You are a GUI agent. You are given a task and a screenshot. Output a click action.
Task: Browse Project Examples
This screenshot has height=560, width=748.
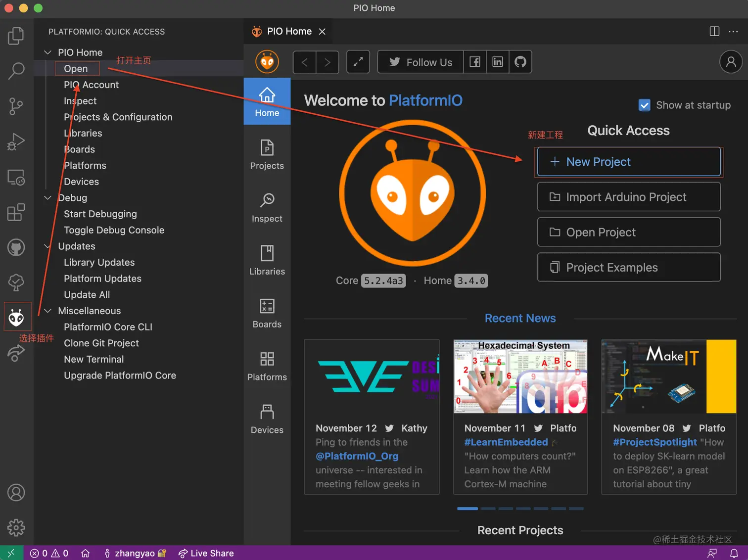(x=629, y=267)
